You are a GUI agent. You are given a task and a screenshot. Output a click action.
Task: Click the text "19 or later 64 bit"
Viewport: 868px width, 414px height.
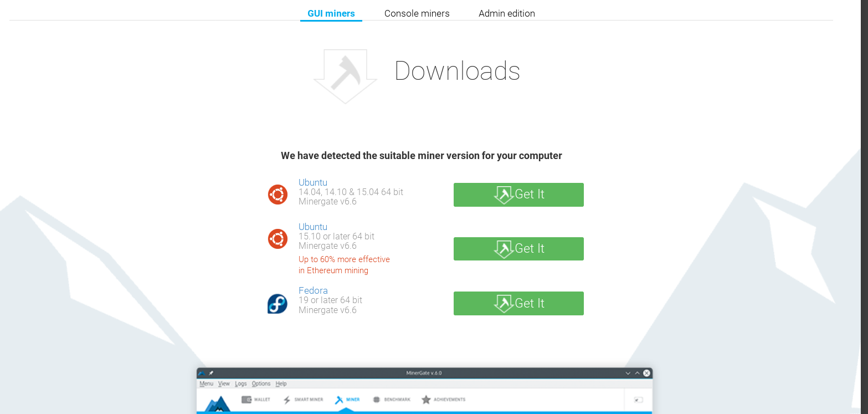[x=330, y=300]
